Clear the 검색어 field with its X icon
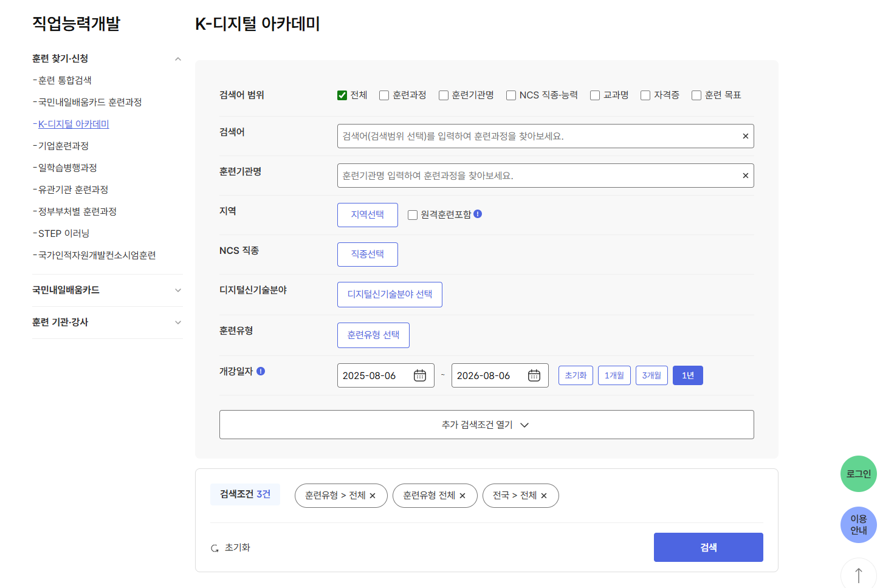 [x=745, y=136]
